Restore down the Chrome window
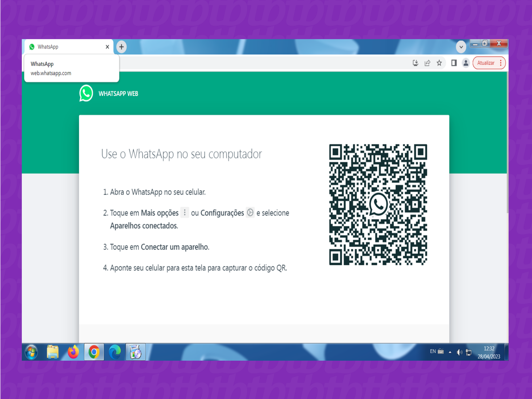 (485, 43)
